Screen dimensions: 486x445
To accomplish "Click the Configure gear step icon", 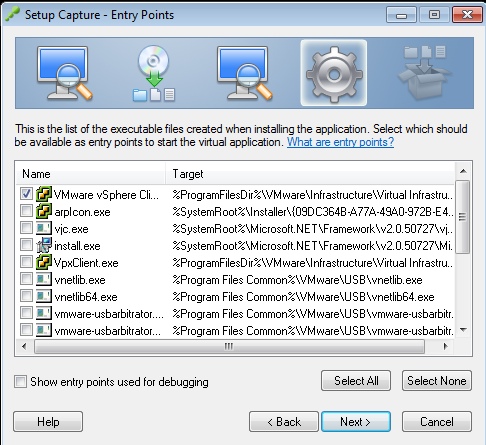I will tap(334, 73).
